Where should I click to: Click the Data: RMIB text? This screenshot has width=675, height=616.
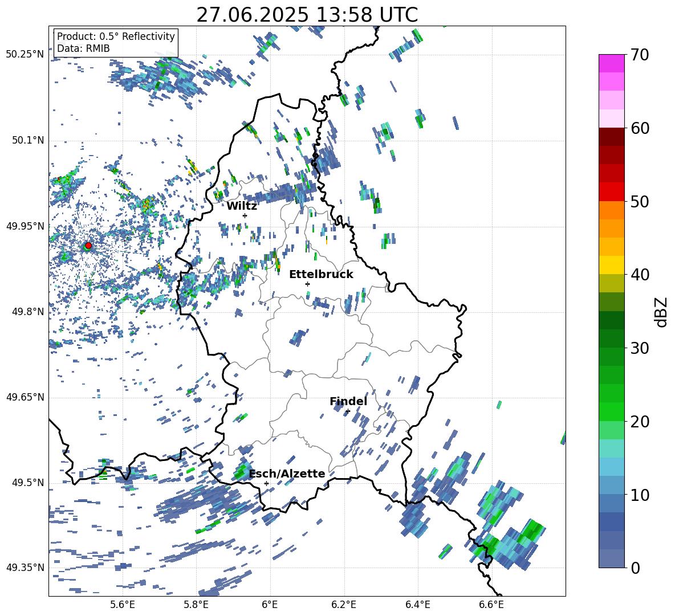(x=83, y=48)
